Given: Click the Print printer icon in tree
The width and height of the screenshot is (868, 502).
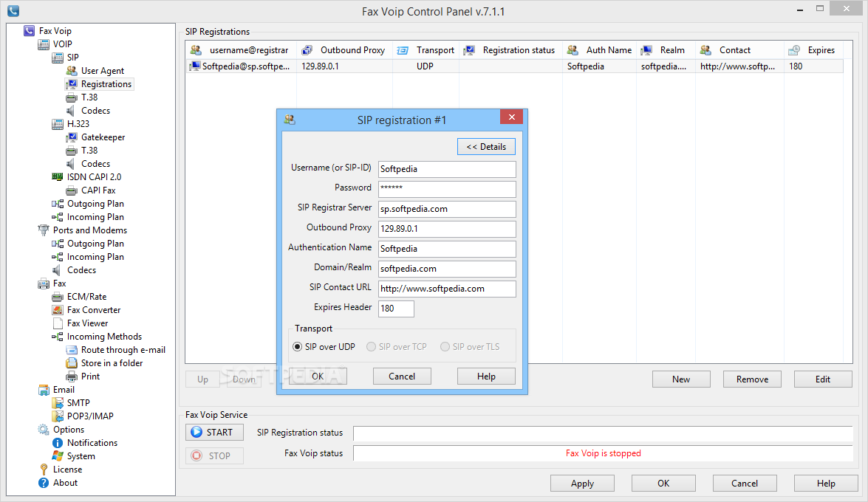Looking at the screenshot, I should pyautogui.click(x=72, y=376).
